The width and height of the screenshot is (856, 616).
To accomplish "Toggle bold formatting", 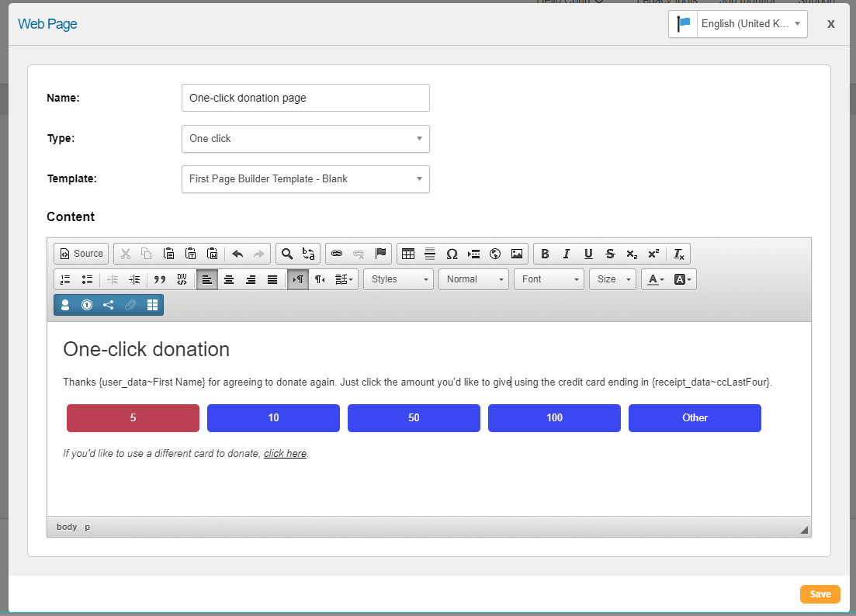I will 545,254.
